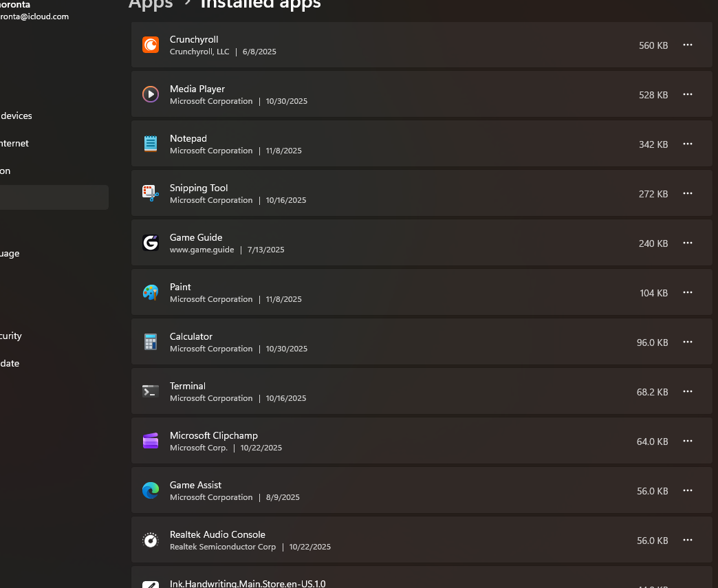Open the three-dot menu for Notepad
Image resolution: width=718 pixels, height=588 pixels.
pyautogui.click(x=688, y=144)
